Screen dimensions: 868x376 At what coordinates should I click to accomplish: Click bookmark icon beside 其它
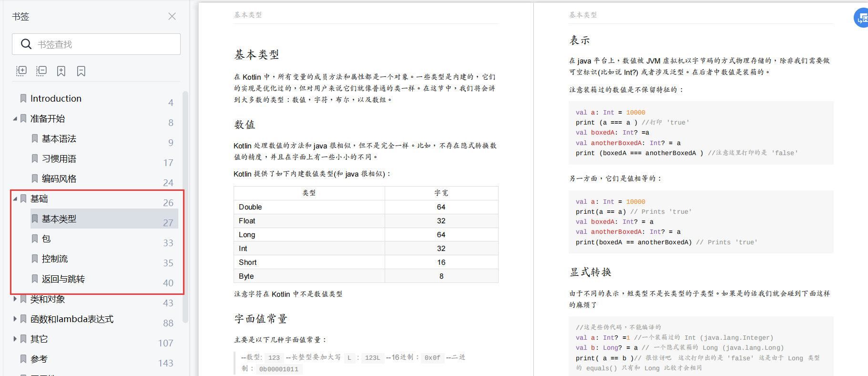click(23, 339)
